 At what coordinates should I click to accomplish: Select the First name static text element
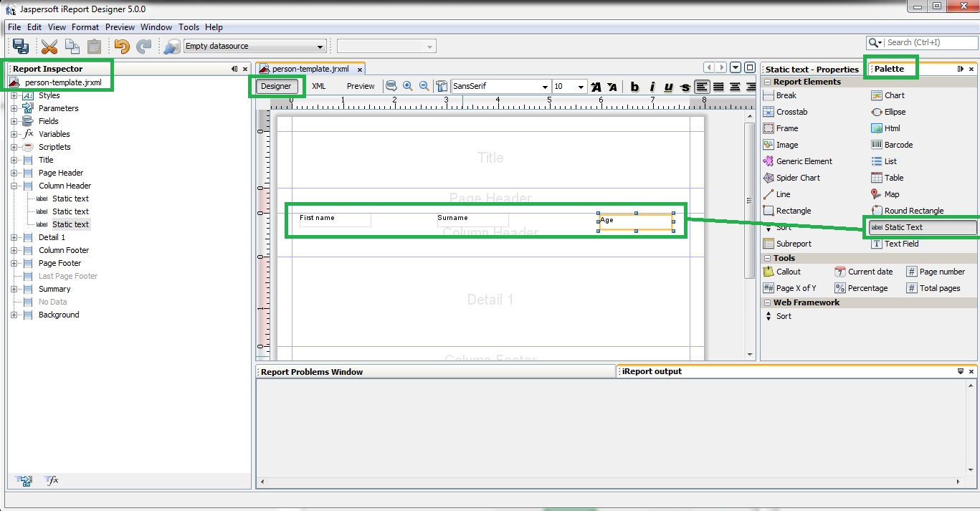pos(336,220)
